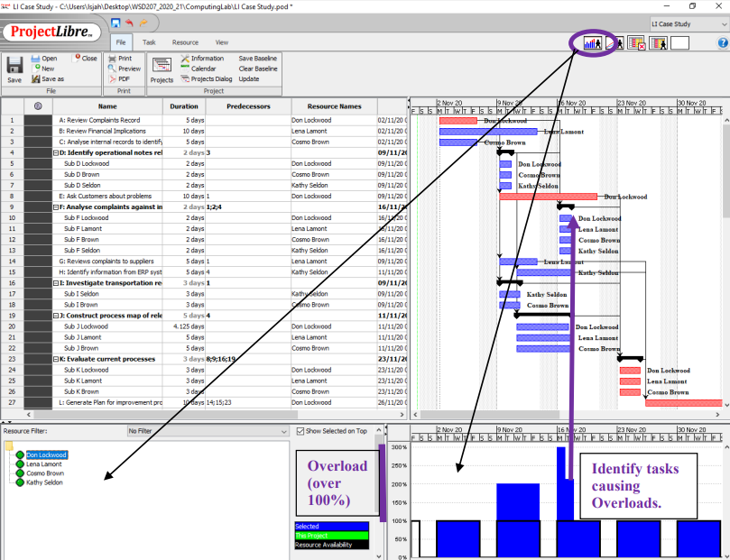Redo with the orange arrow icon
The image size is (730, 560).
[143, 23]
